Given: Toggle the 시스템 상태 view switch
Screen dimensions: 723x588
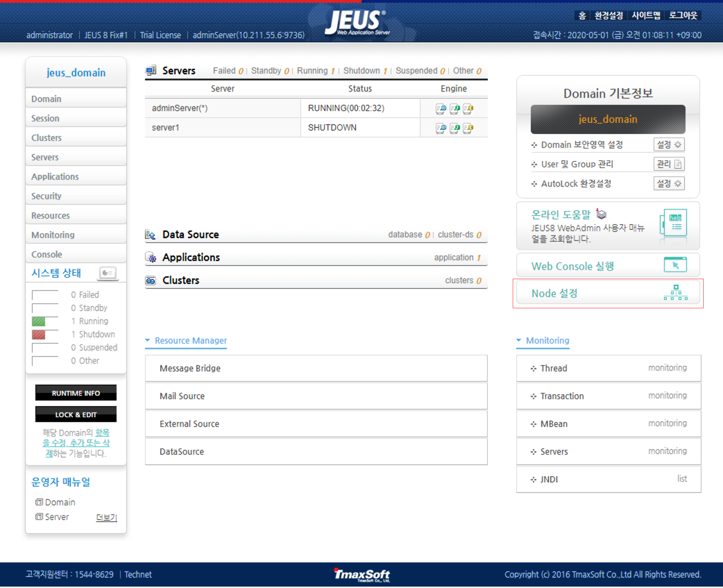Looking at the screenshot, I should point(108,273).
